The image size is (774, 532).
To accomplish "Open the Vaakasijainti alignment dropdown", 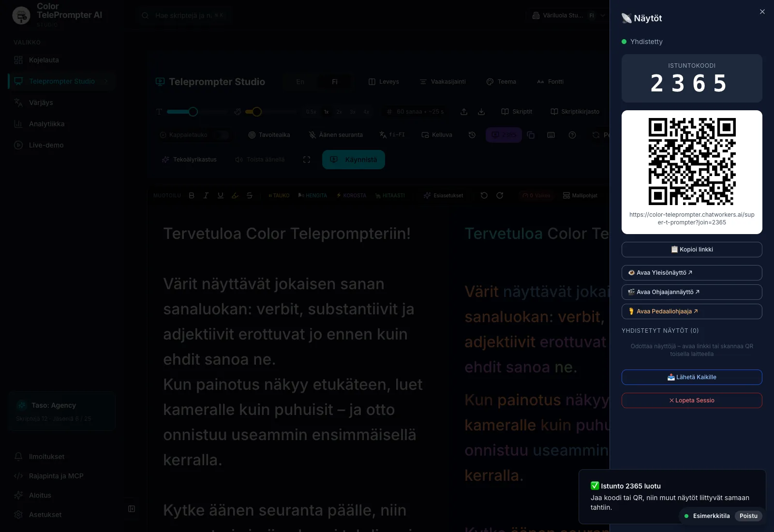I will pos(443,82).
